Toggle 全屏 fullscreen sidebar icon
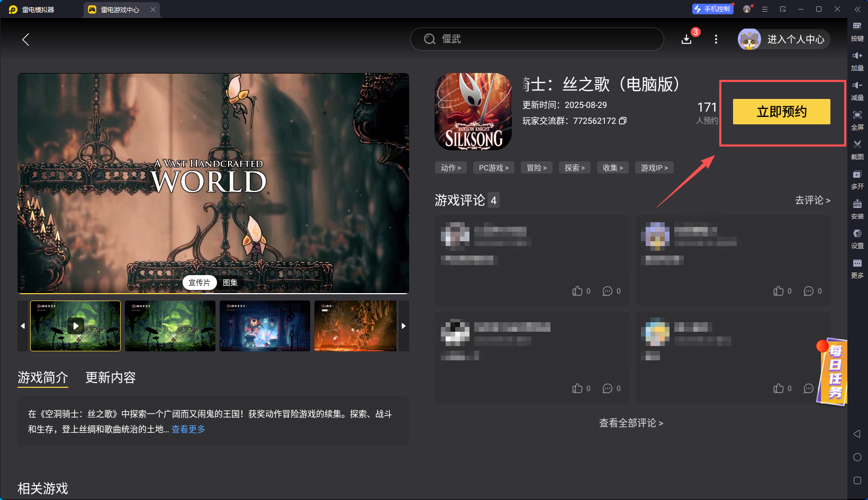 coord(857,120)
